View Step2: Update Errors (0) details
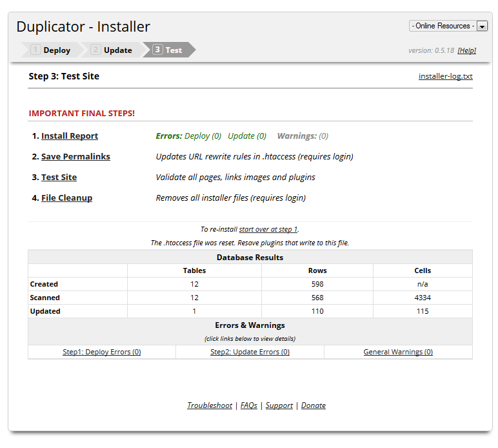 [250, 352]
